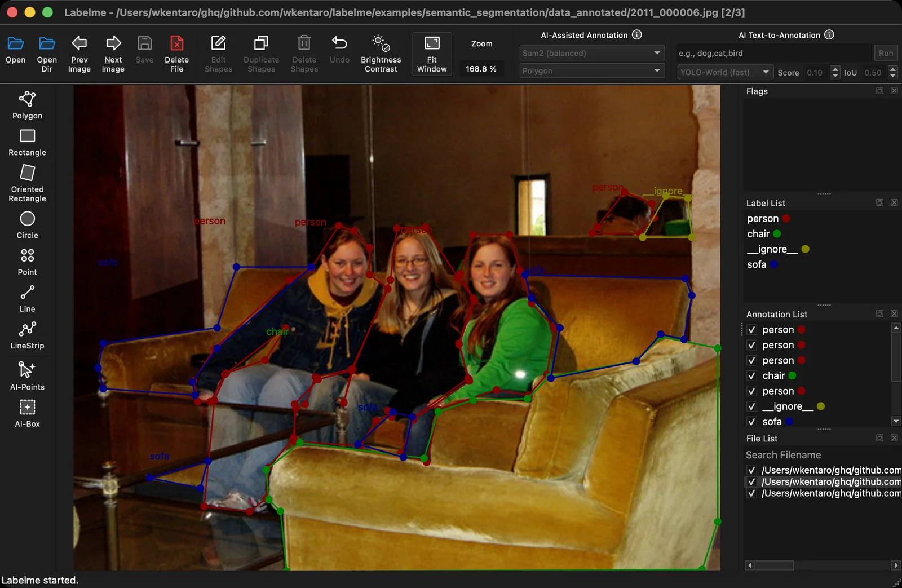The height and width of the screenshot is (588, 902).
Task: Click the Fit Window button
Action: [432, 54]
